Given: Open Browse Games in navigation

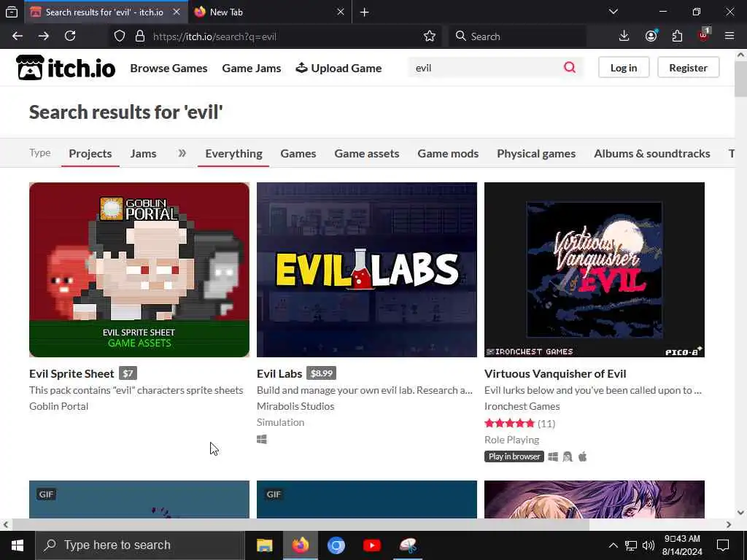Looking at the screenshot, I should 169,68.
